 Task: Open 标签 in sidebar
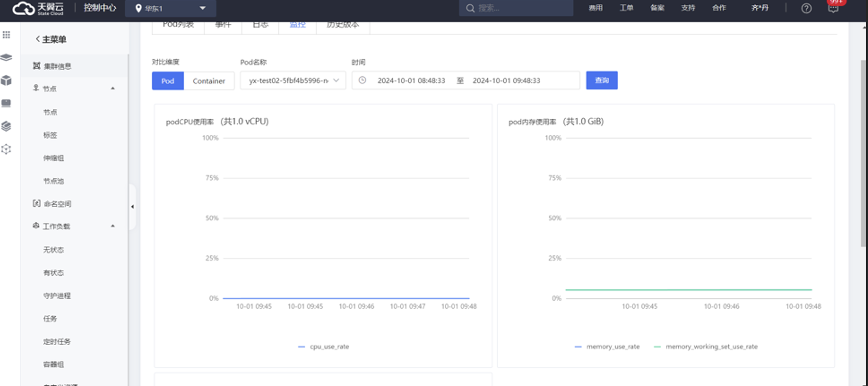pyautogui.click(x=50, y=135)
